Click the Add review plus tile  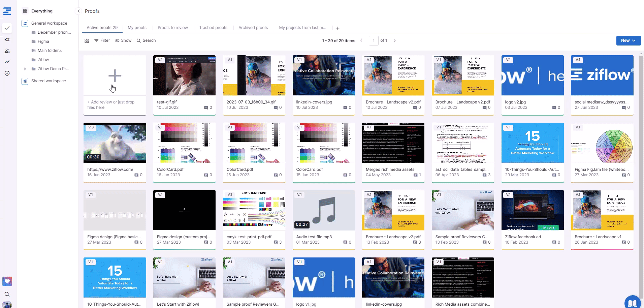point(115,76)
